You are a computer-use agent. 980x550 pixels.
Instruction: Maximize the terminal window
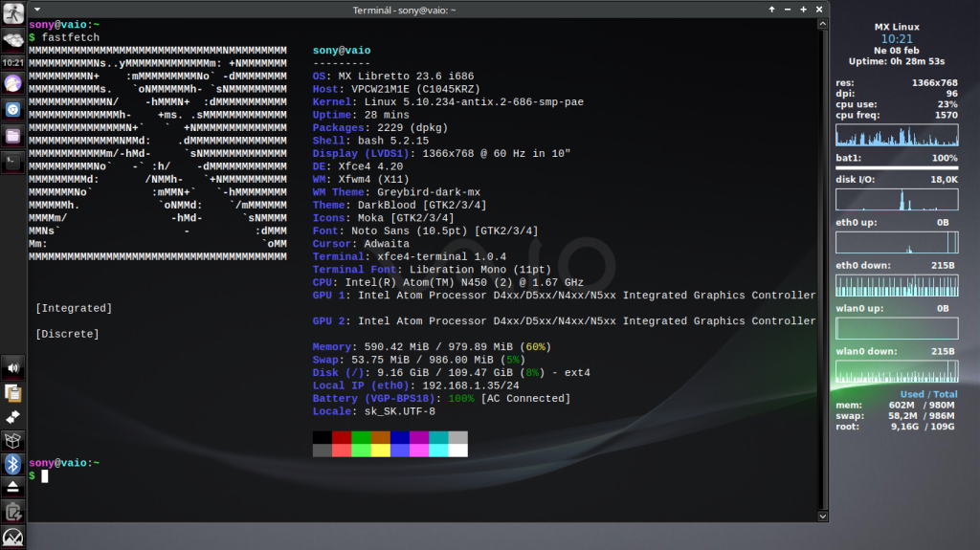(803, 10)
